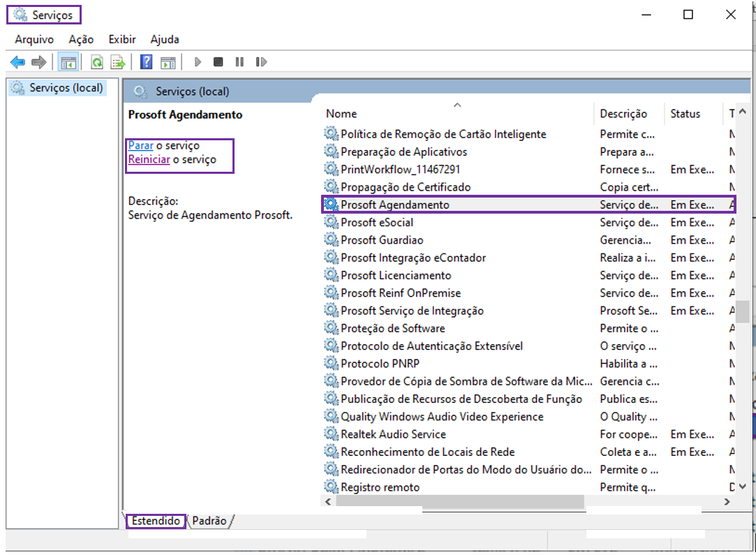Switch to the Estendido tab
Screen dimensions: 756x555
(156, 521)
